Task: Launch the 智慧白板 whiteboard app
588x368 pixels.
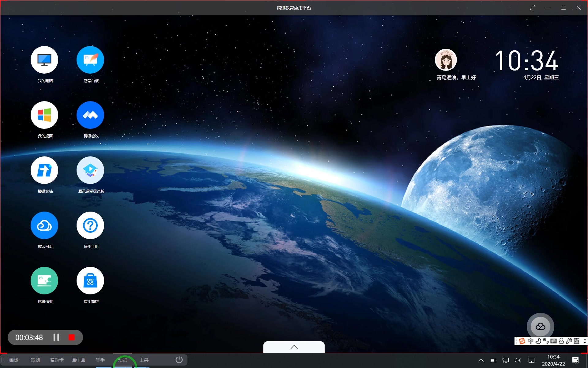Action: [x=90, y=60]
